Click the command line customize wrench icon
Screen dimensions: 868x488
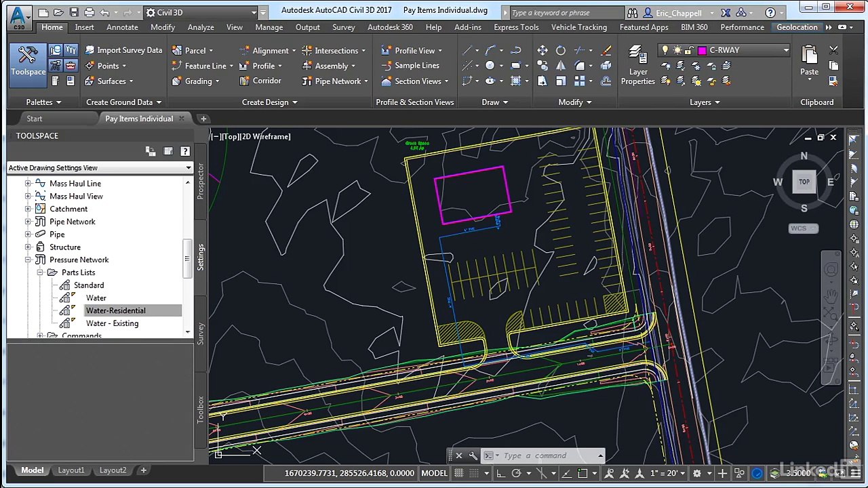point(473,455)
